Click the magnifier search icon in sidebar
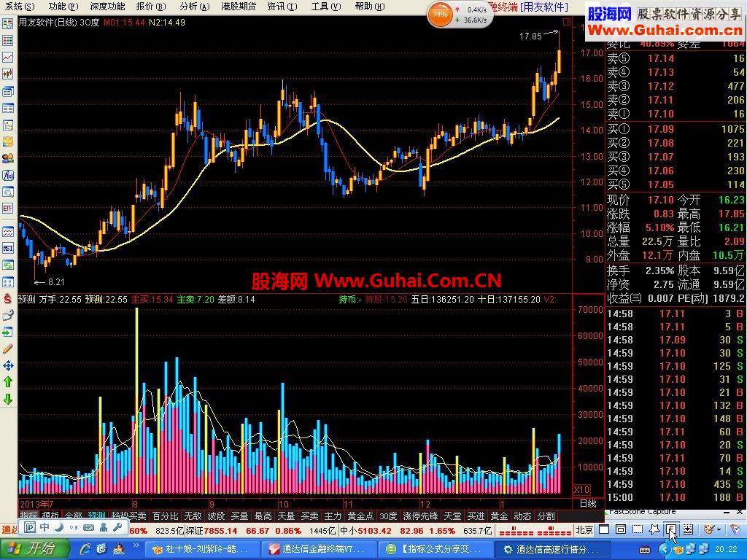 [7, 192]
